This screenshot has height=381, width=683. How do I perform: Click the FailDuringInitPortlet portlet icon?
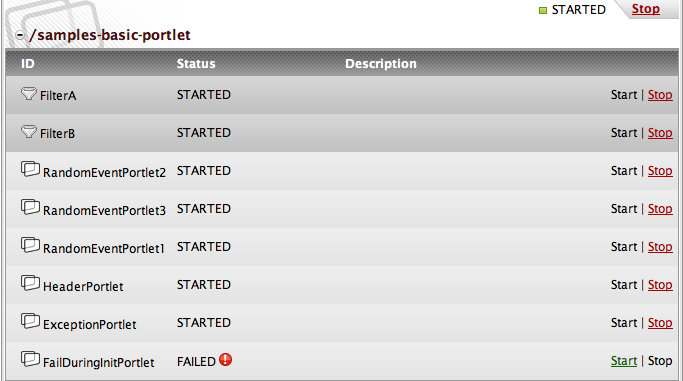point(30,359)
